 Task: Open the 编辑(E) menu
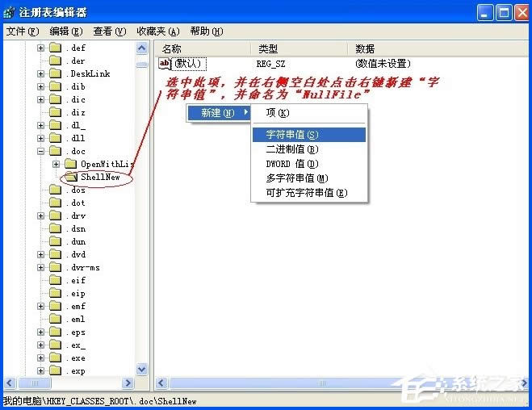click(65, 31)
